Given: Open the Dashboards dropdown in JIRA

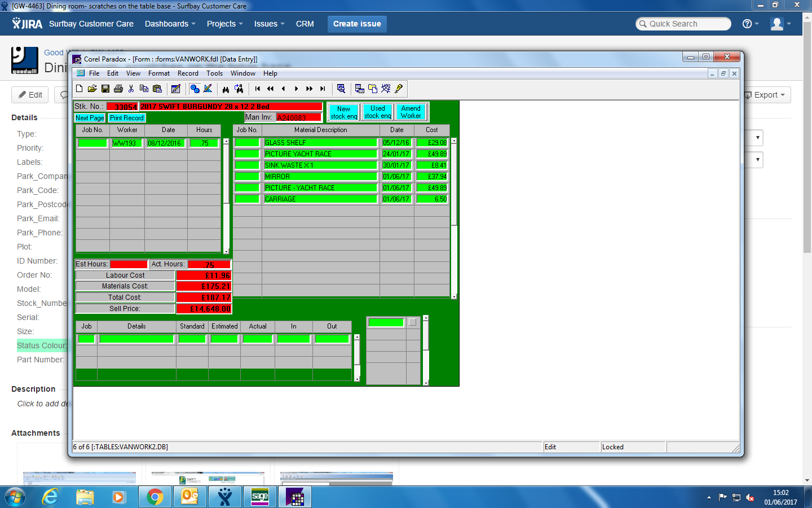Looking at the screenshot, I should tap(170, 24).
